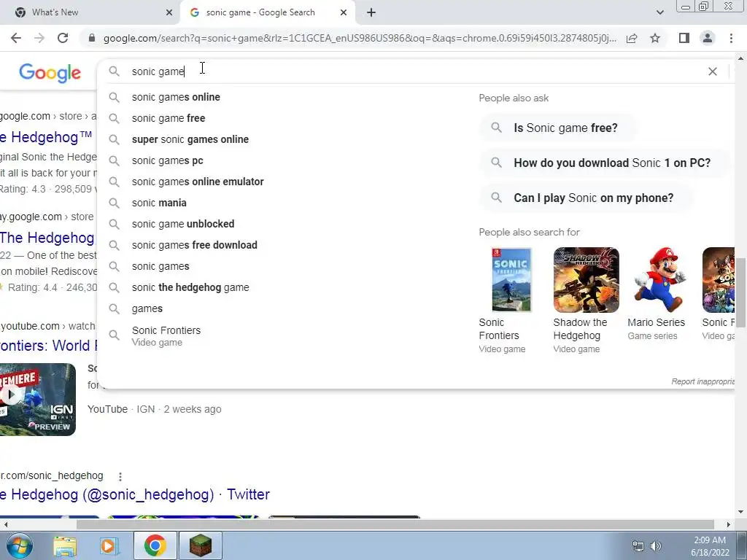Choose suggestion sonic games online
Screen dimensions: 747x560
click(x=176, y=97)
